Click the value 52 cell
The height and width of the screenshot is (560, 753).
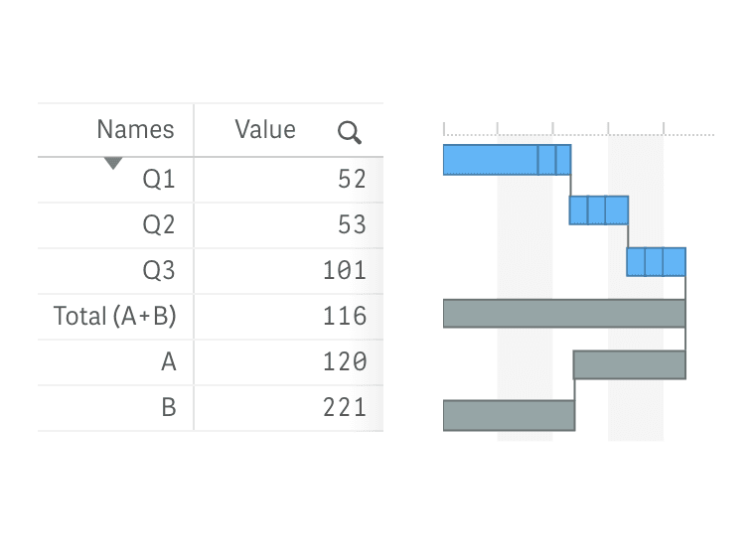coord(352,180)
